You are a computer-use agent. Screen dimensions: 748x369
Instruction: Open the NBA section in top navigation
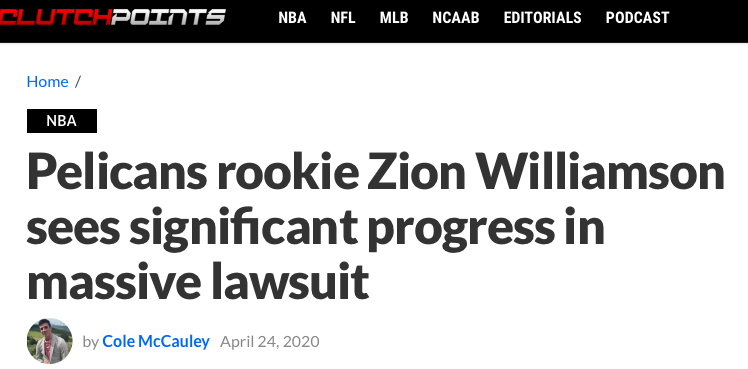pyautogui.click(x=292, y=18)
